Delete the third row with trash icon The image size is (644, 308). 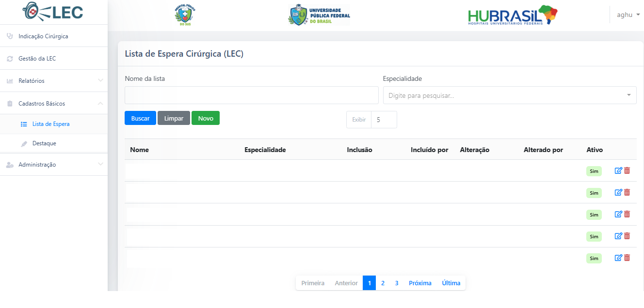[x=627, y=214]
